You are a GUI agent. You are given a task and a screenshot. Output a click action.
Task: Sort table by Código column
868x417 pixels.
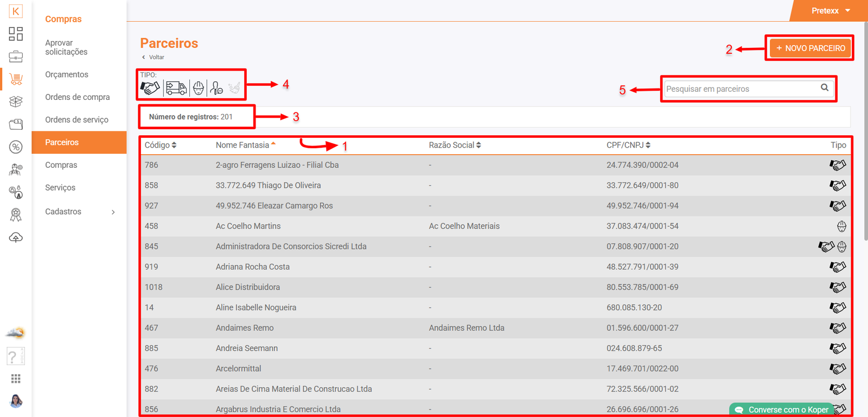click(160, 145)
